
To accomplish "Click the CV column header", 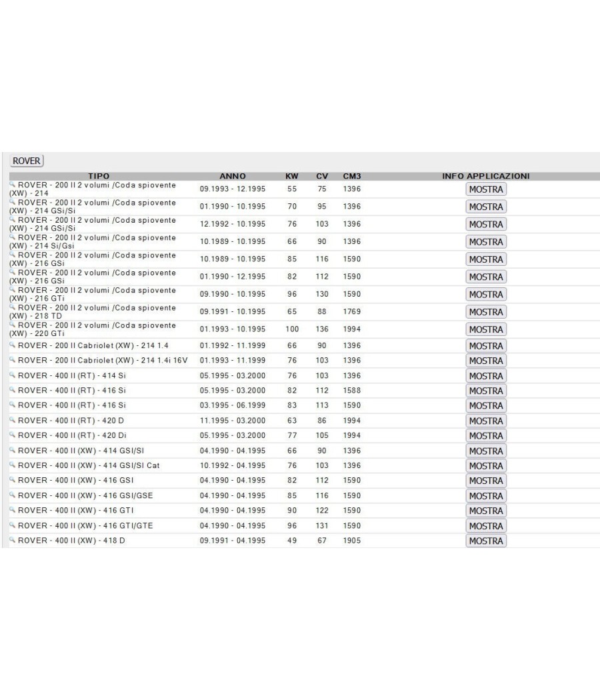I will coord(322,176).
